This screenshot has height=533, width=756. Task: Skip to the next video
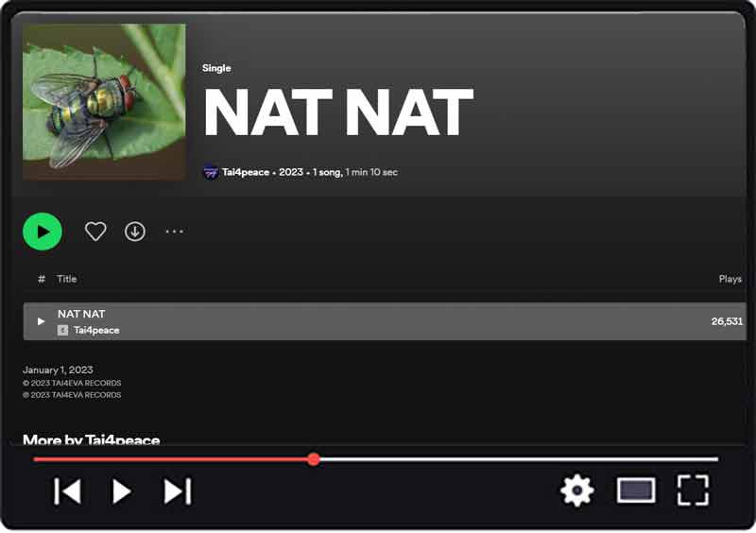coord(178,491)
